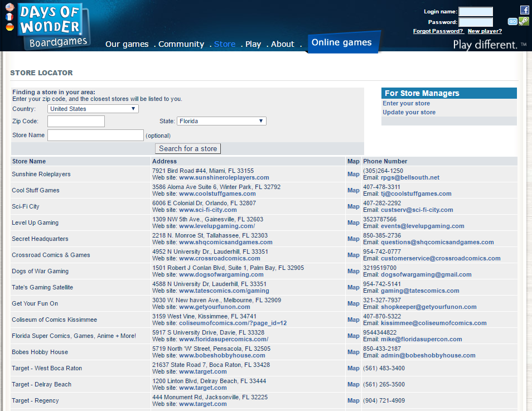Go to the Online games tab

tap(342, 42)
